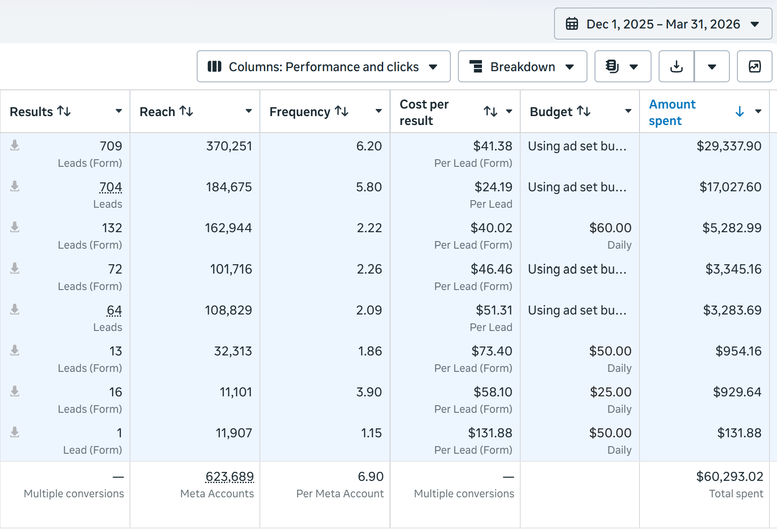Open Results column options caret
Viewport: 777px width, 532px height.
[119, 111]
